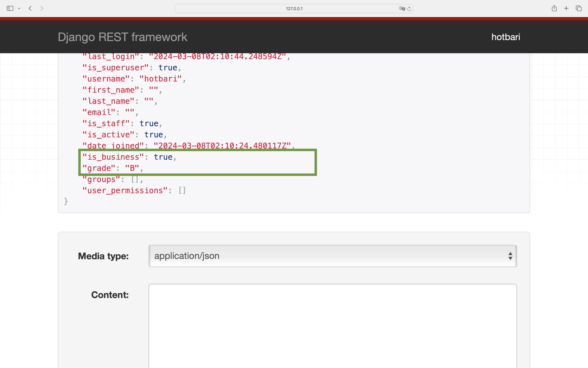The width and height of the screenshot is (588, 368).
Task: Click the "email" key text
Action: point(99,112)
